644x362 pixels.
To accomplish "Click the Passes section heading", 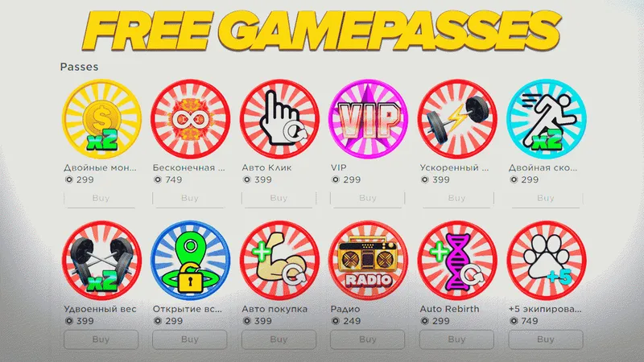I will 79,67.
